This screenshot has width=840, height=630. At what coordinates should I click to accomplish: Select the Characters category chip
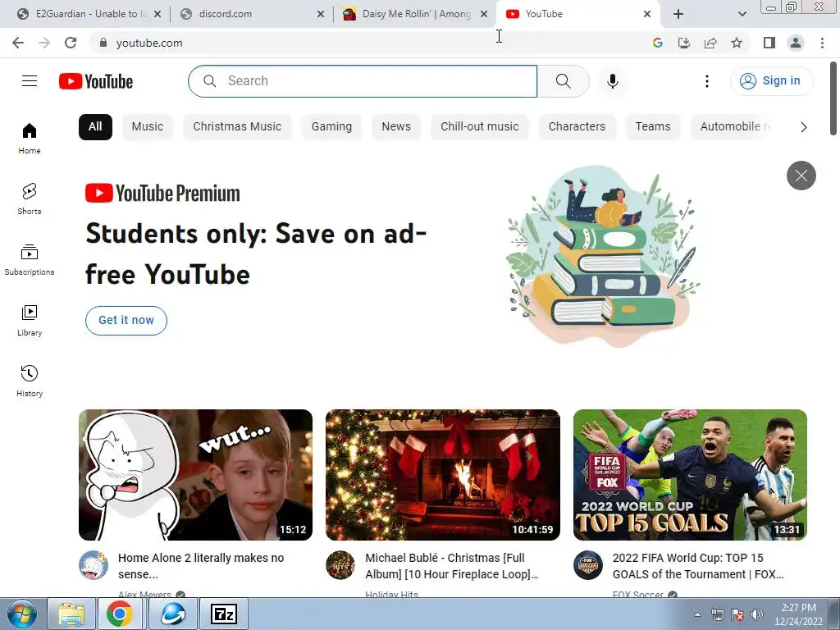click(577, 127)
